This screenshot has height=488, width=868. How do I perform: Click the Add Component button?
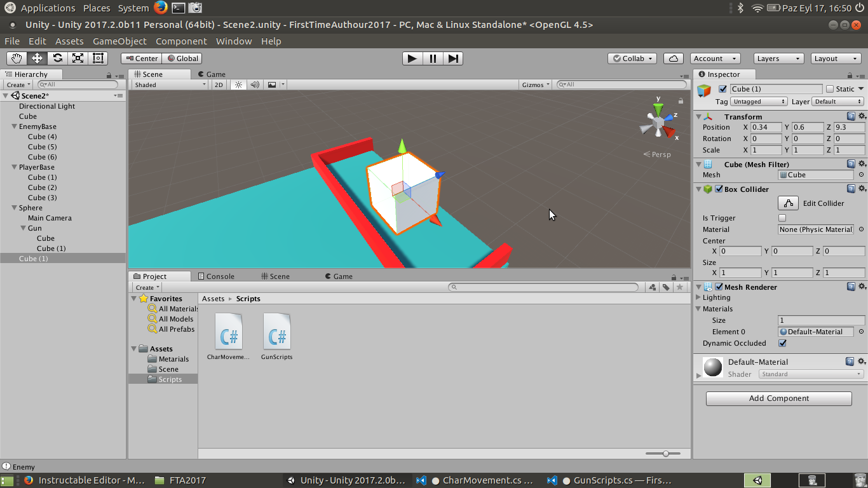[x=779, y=398]
